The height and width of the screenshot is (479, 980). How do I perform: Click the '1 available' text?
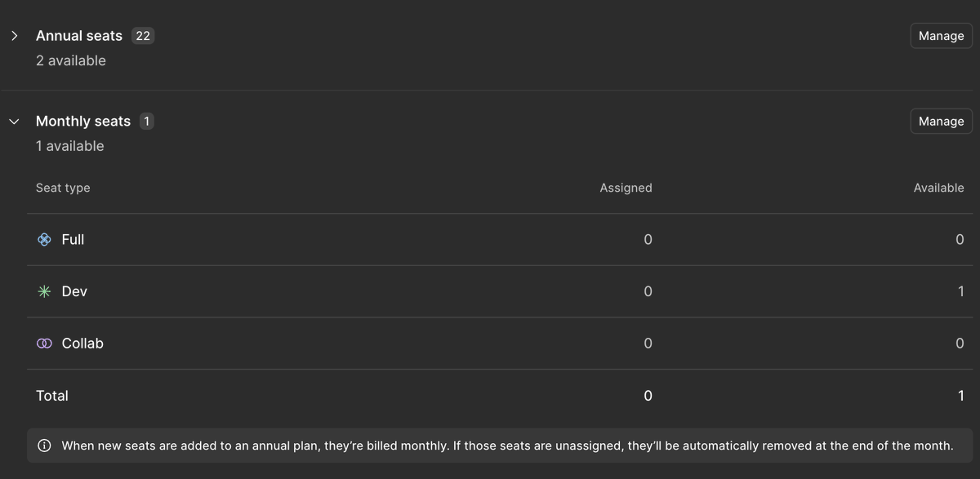(x=70, y=146)
